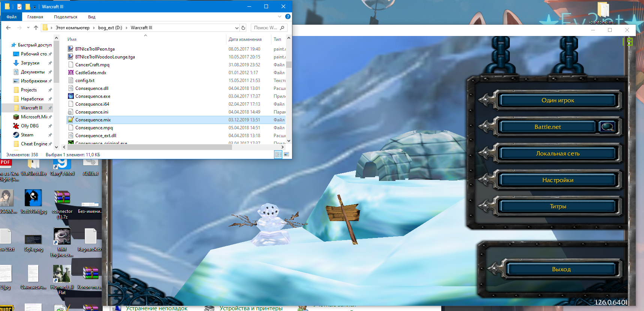
Task: Select the BTNIceTrollVoodooLounge.tga file
Action: (x=105, y=57)
